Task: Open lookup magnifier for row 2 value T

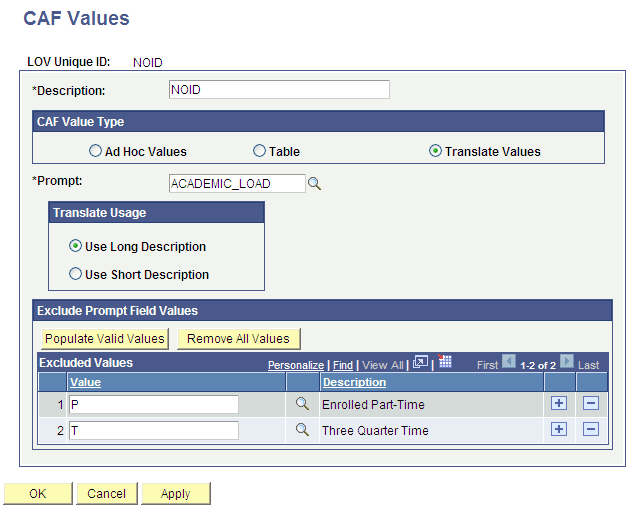Action: click(x=302, y=429)
